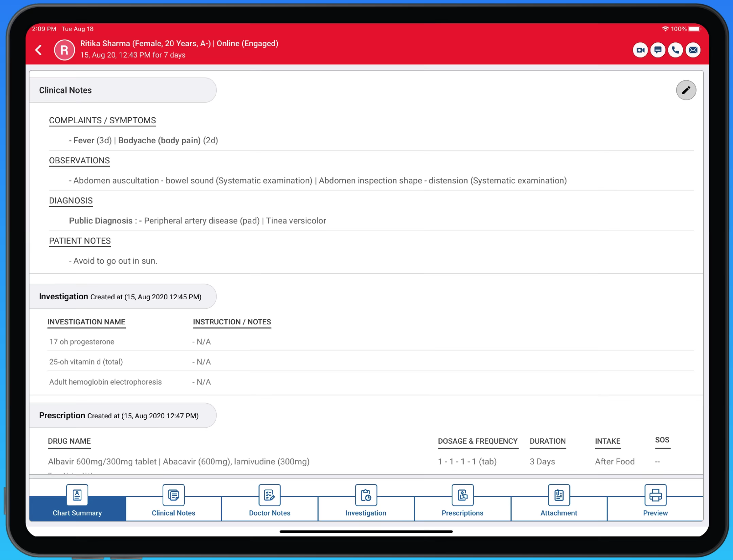Screen dimensions: 733x560
Task: Select PATIENT NOTES heading
Action: click(x=80, y=241)
